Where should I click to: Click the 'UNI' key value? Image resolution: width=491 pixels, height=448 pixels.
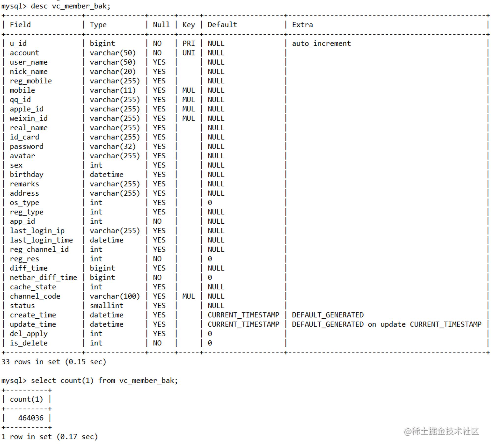click(x=189, y=53)
